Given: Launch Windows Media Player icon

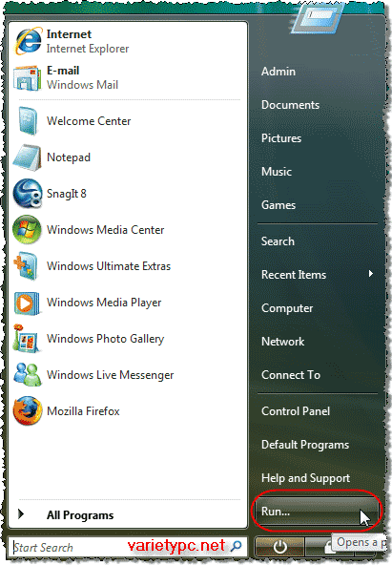Looking at the screenshot, I should 27,303.
